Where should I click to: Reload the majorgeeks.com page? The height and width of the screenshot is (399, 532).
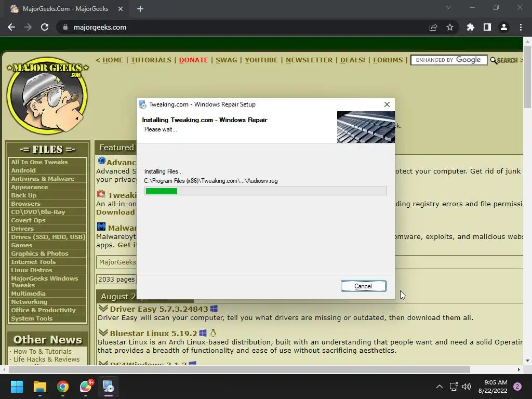pos(45,27)
